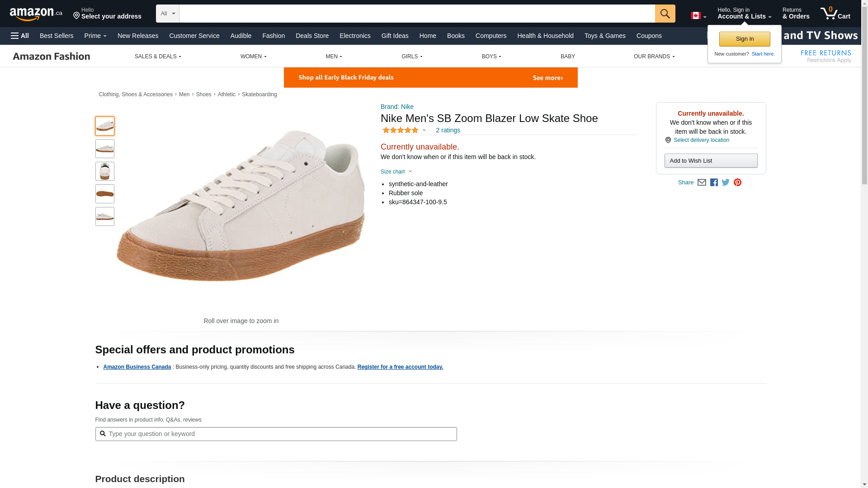Select the shoe sole thumbnail image
The image size is (868, 488).
[105, 194]
